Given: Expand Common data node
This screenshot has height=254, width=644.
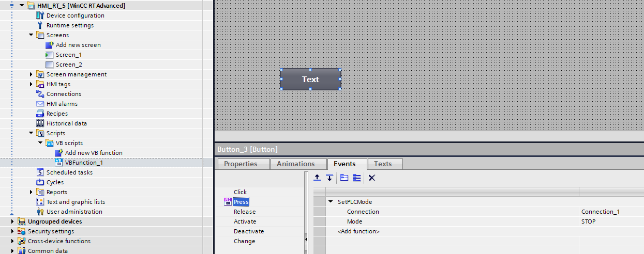Looking at the screenshot, I should [x=12, y=251].
